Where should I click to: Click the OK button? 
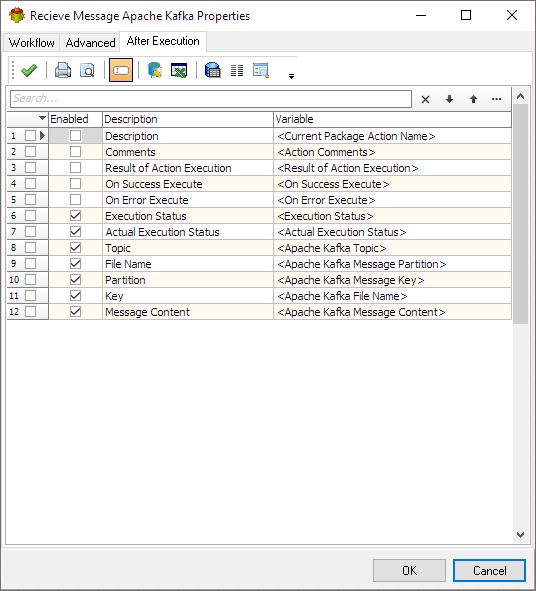409,571
